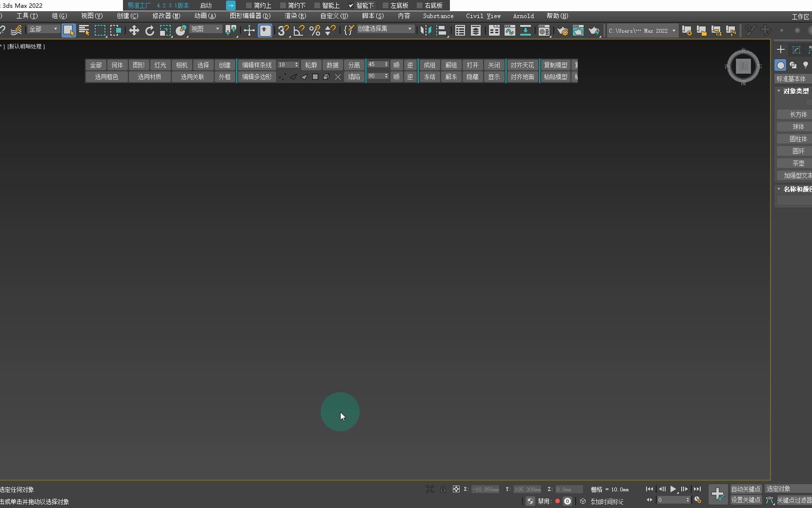This screenshot has height=508, width=812.
Task: Click the 对齐天花 button
Action: (522, 65)
